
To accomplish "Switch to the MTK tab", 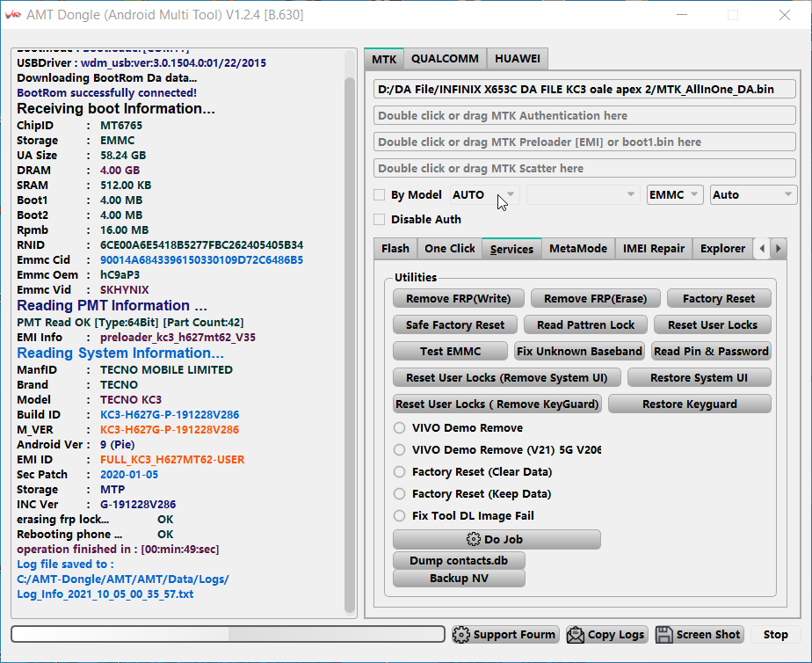I will (384, 59).
